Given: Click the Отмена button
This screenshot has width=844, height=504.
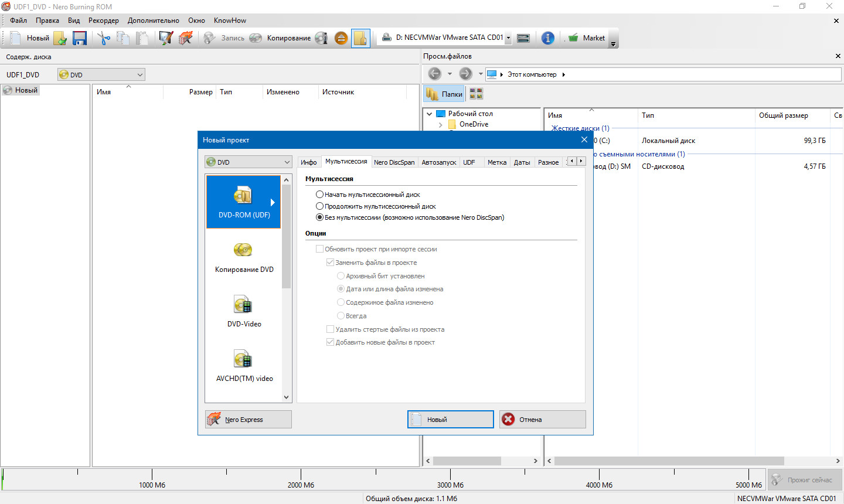Looking at the screenshot, I should (543, 419).
